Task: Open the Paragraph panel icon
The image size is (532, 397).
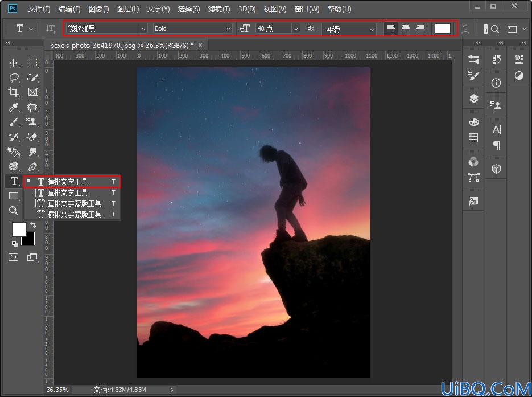Action: pyautogui.click(x=496, y=146)
